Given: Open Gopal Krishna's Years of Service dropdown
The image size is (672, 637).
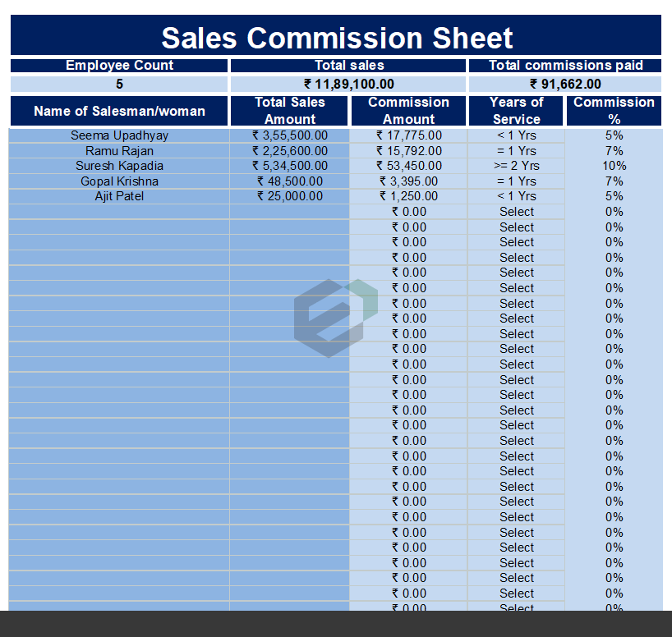Looking at the screenshot, I should pyautogui.click(x=516, y=181).
